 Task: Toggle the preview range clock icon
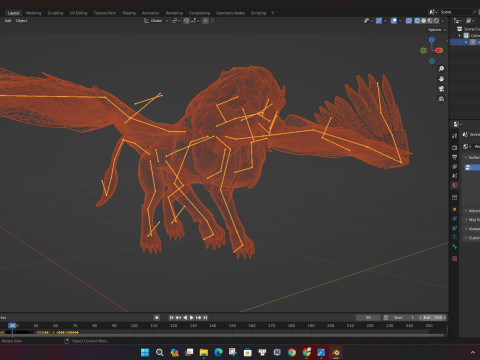click(386, 318)
